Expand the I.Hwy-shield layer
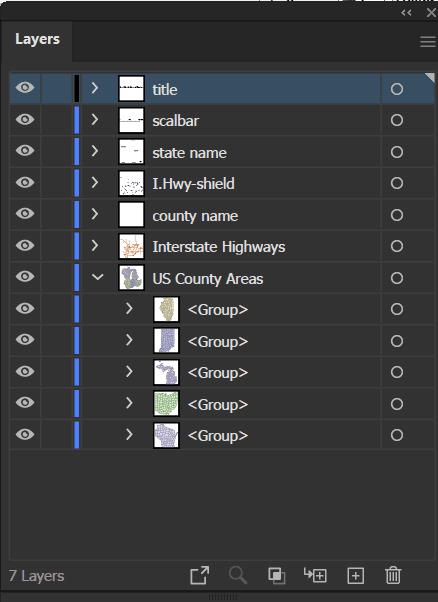Viewport: 438px width, 602px height. pos(95,182)
